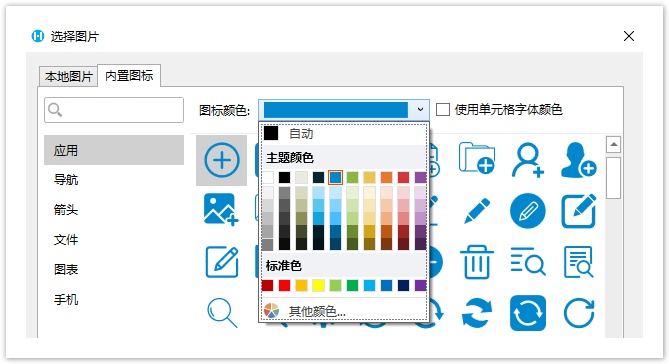Collapse the icon color dropdown

420,110
